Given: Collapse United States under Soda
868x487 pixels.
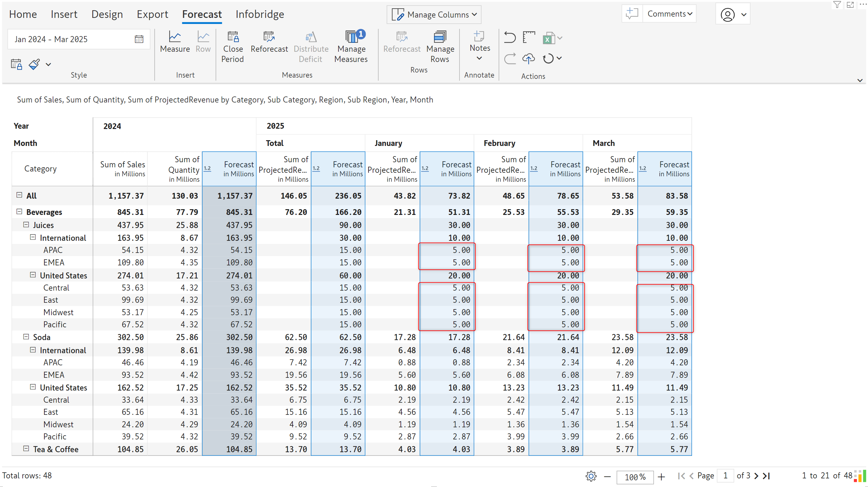Looking at the screenshot, I should click(33, 387).
